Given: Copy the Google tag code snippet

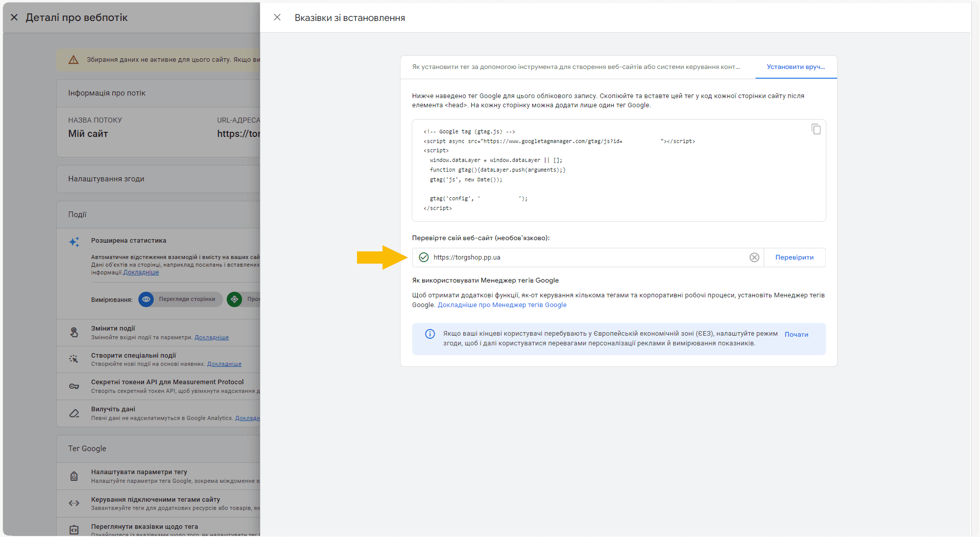Looking at the screenshot, I should pos(816,129).
